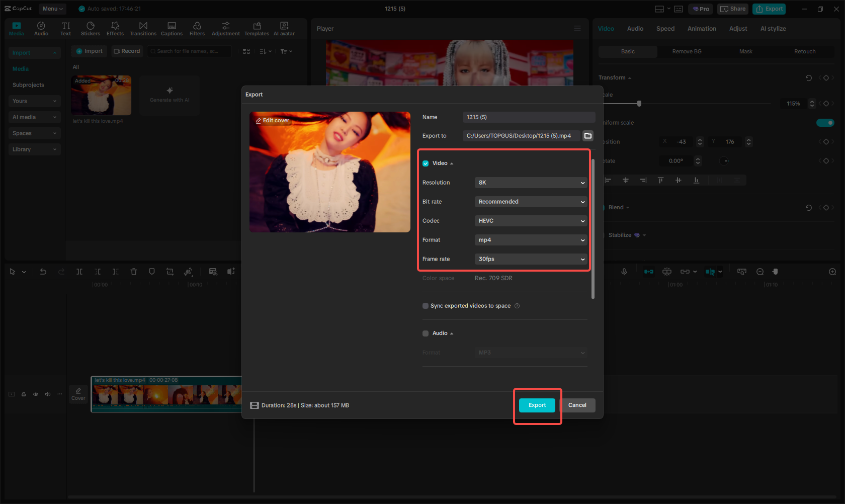Image resolution: width=845 pixels, height=504 pixels.
Task: Enable the Video export checkbox
Action: [425, 163]
